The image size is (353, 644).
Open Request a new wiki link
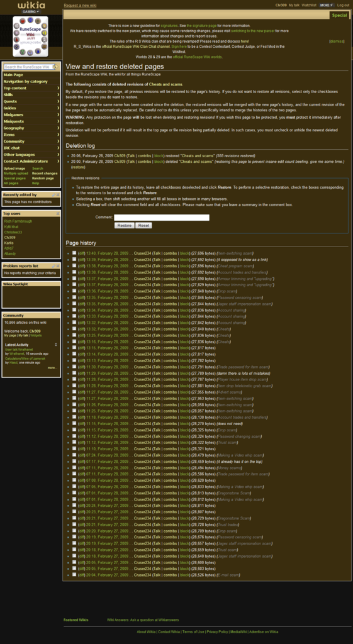tap(81, 5)
